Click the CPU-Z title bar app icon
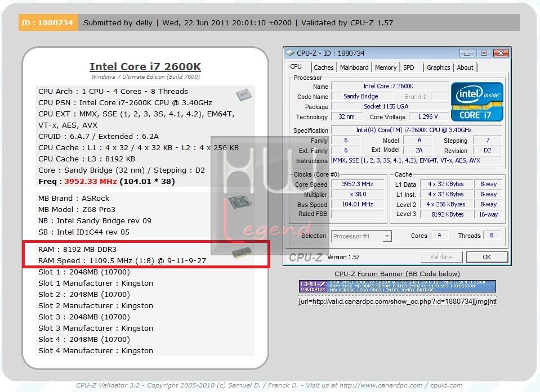 tap(290, 53)
